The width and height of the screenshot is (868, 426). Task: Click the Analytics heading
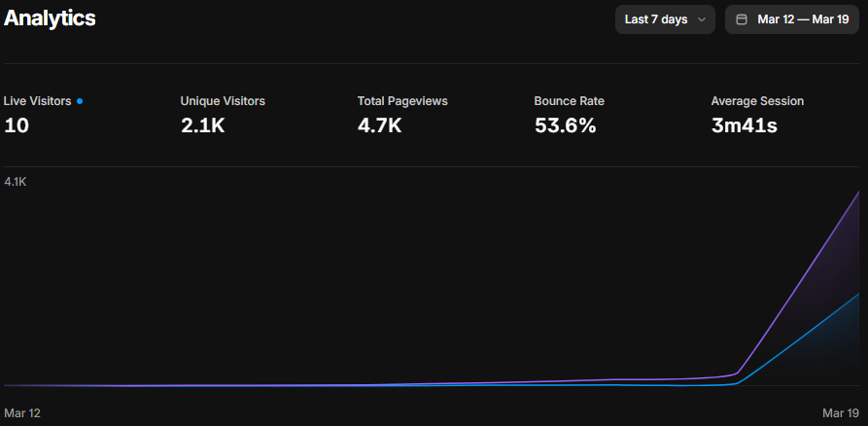[x=50, y=18]
